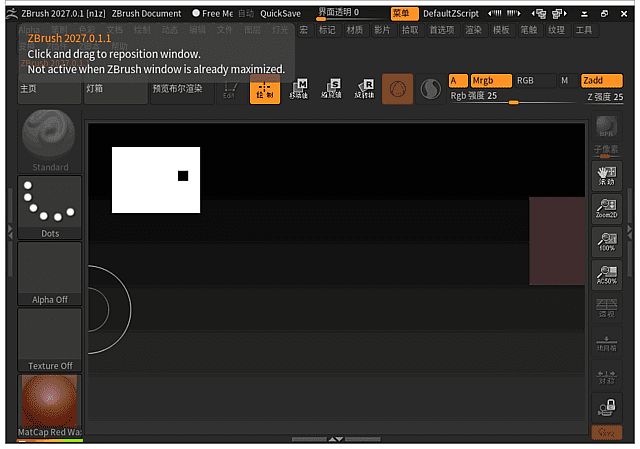640x449 pixels.
Task: Open the 拾取 (Picker) menu
Action: 410,30
